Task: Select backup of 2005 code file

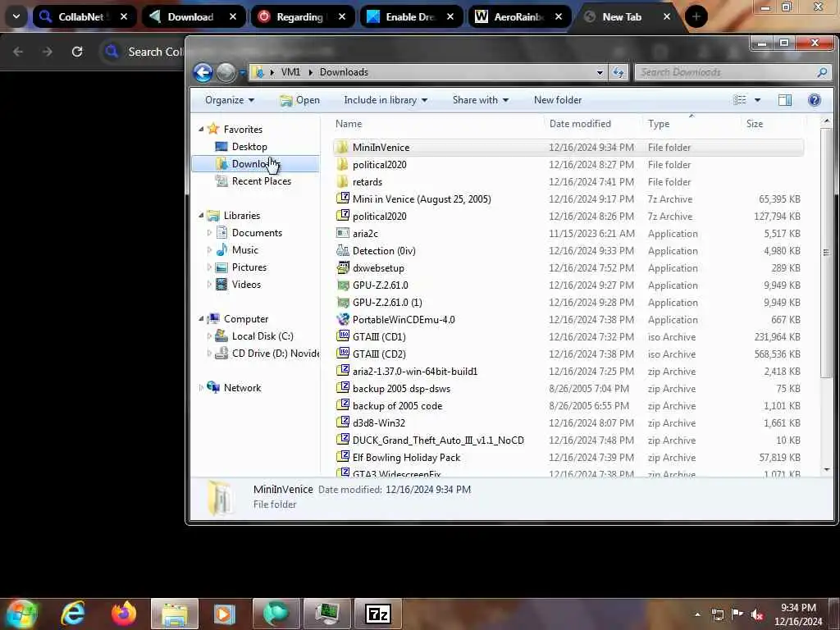Action: (x=397, y=406)
